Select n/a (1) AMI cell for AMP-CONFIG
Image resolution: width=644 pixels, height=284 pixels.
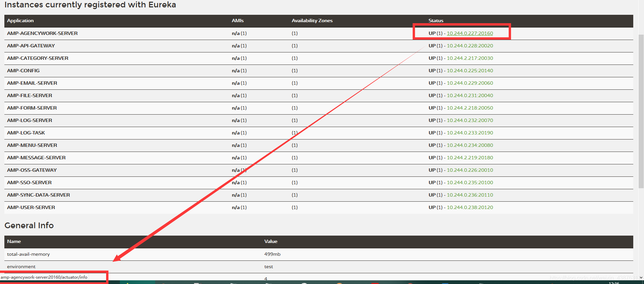pos(239,71)
